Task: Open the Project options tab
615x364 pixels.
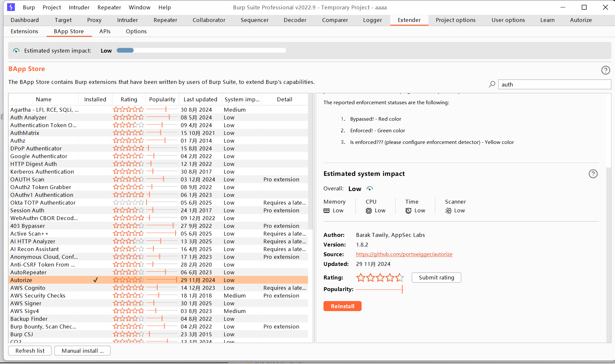Action: [x=456, y=20]
